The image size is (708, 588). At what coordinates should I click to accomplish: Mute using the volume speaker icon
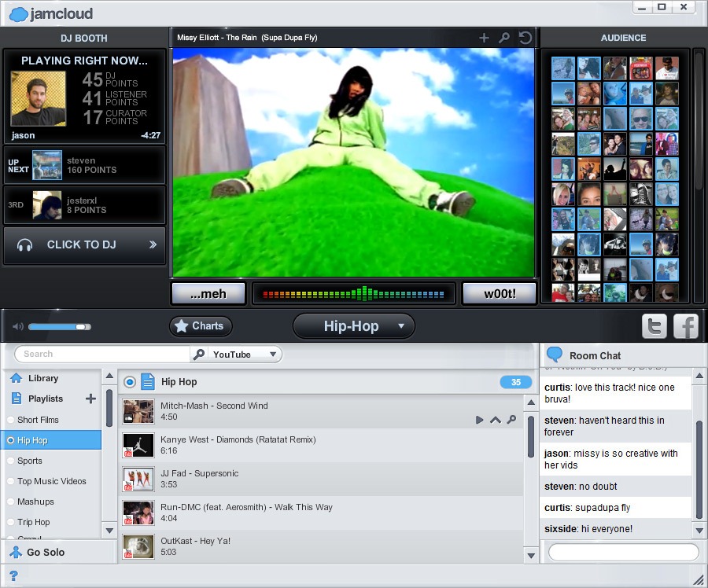[x=17, y=326]
